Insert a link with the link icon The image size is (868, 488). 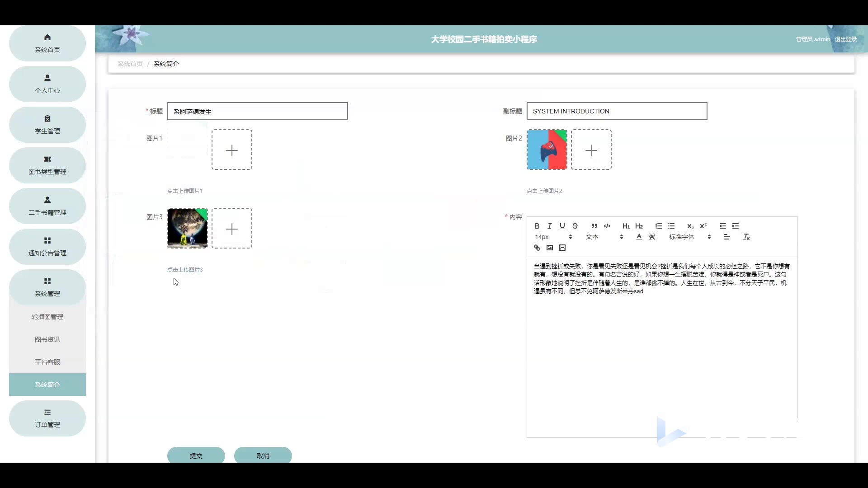tap(537, 248)
